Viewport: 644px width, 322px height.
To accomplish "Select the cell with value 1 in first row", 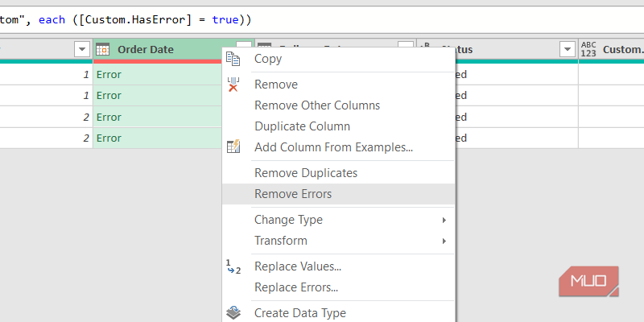I will pos(46,75).
